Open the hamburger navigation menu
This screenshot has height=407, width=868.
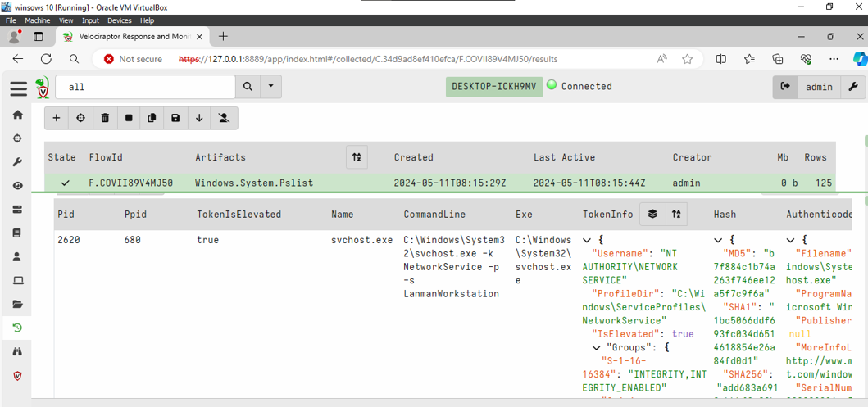[x=18, y=88]
